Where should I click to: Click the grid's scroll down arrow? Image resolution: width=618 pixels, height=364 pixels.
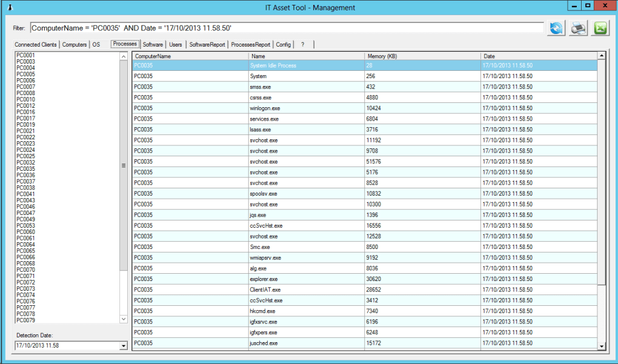point(602,346)
